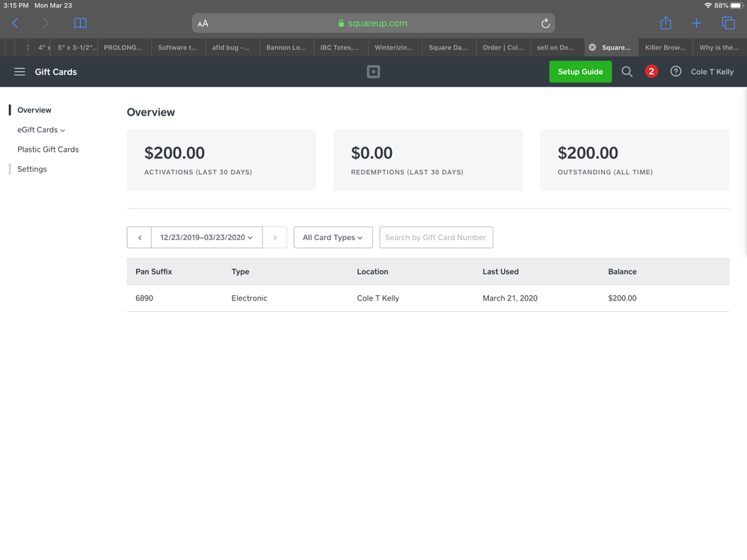Expand eGift Cards sidebar section

41,130
